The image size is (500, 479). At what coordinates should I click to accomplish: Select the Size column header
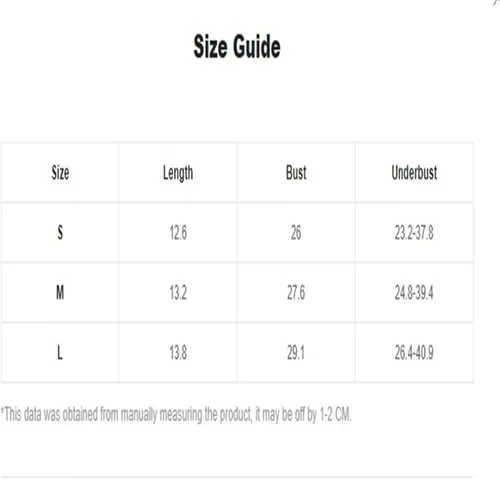[60, 173]
